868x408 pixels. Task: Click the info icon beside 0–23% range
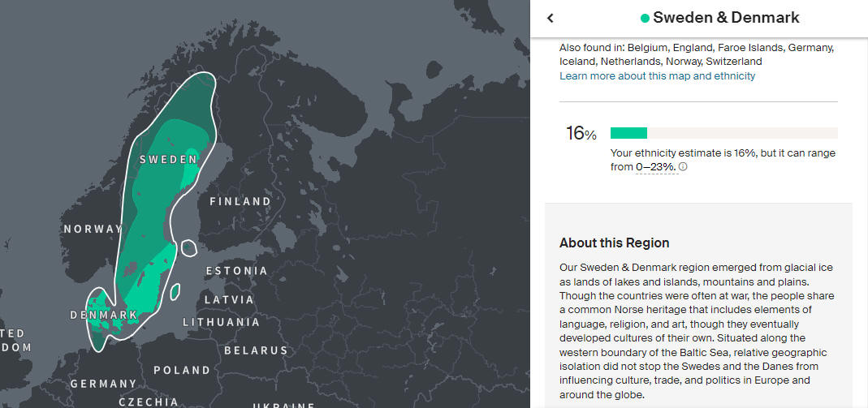[x=683, y=167]
